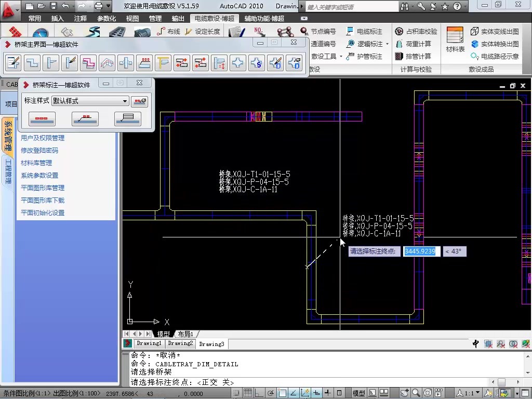The image size is (532, 399).
Task: Click the 电缆路径示意 ribbon tool
Action: [x=495, y=56]
